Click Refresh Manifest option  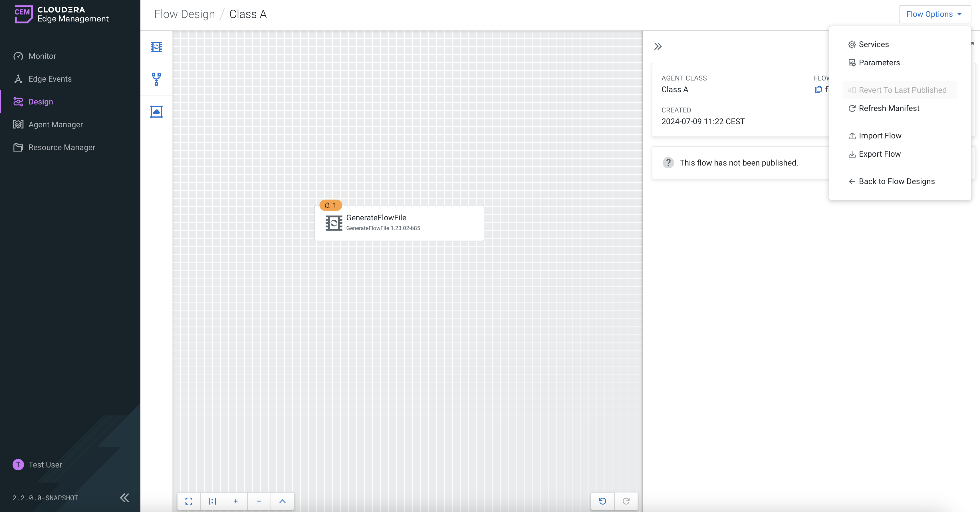pos(889,108)
